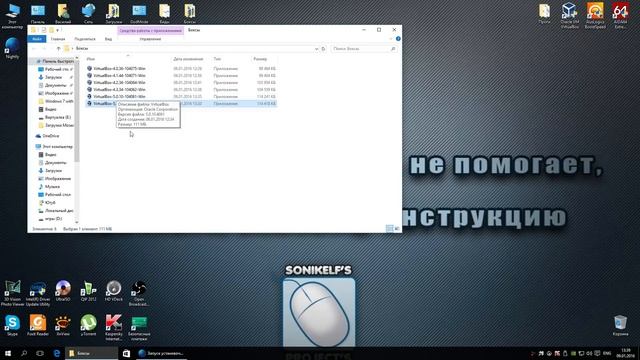Sort by the Size column header

(x=260, y=59)
